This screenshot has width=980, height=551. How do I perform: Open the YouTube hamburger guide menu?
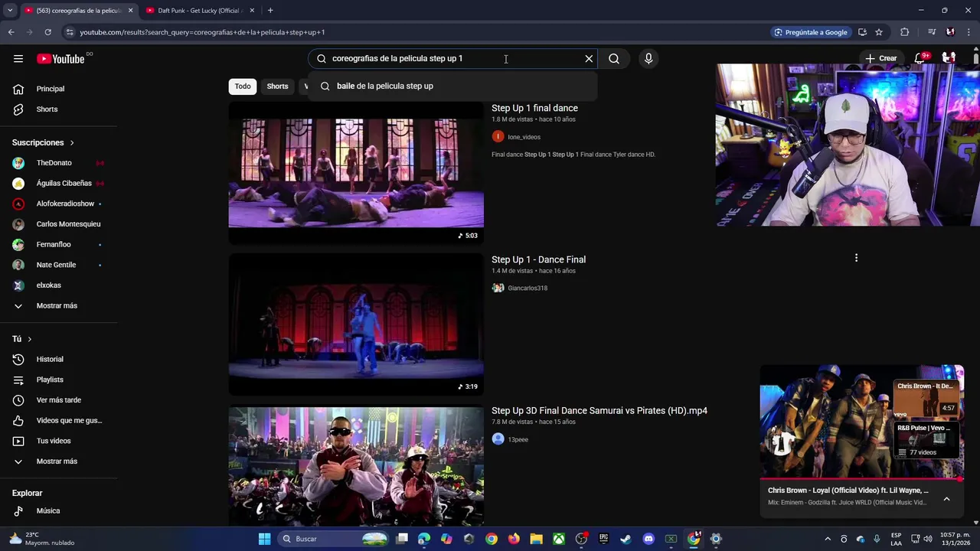[x=18, y=59]
